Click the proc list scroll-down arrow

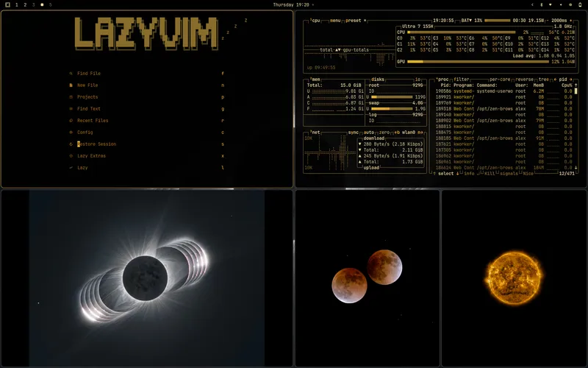(x=576, y=168)
